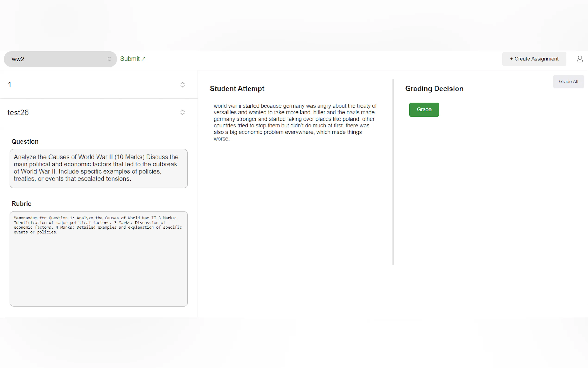The width and height of the screenshot is (588, 368).
Task: Click chevron icon beside test26
Action: point(182,112)
